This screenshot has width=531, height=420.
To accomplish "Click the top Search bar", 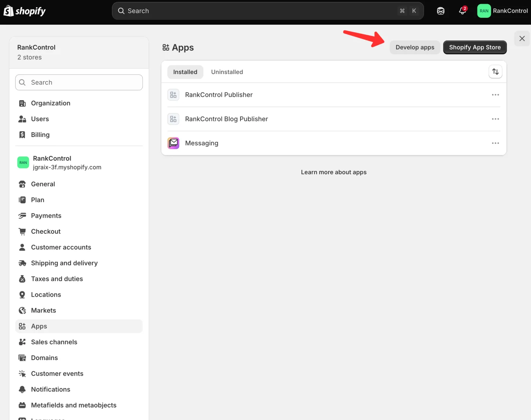I will point(268,11).
